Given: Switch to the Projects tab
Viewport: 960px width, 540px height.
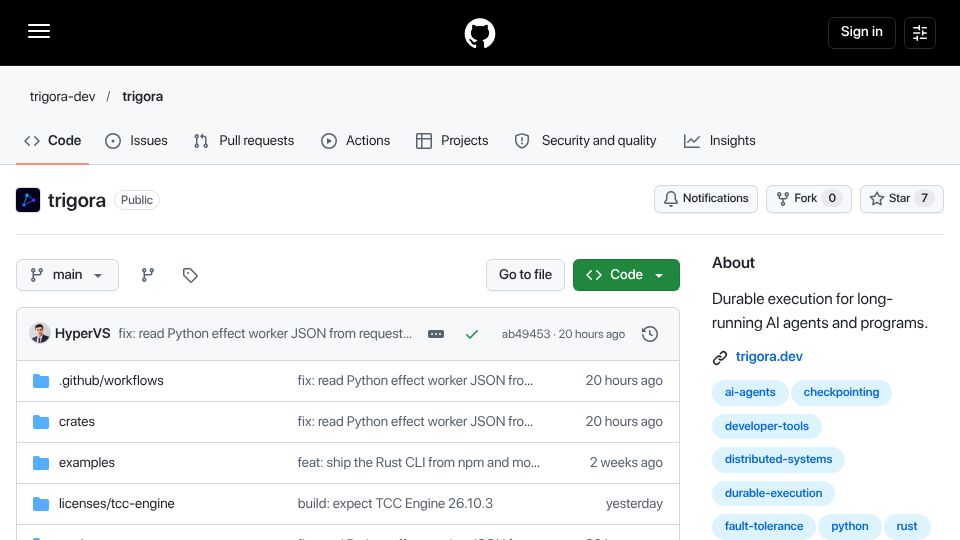Looking at the screenshot, I should [x=452, y=141].
